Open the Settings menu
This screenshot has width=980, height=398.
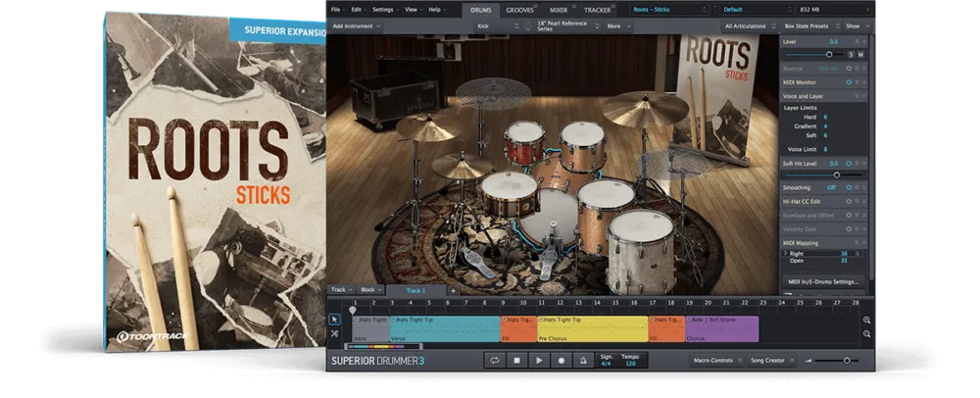point(385,10)
